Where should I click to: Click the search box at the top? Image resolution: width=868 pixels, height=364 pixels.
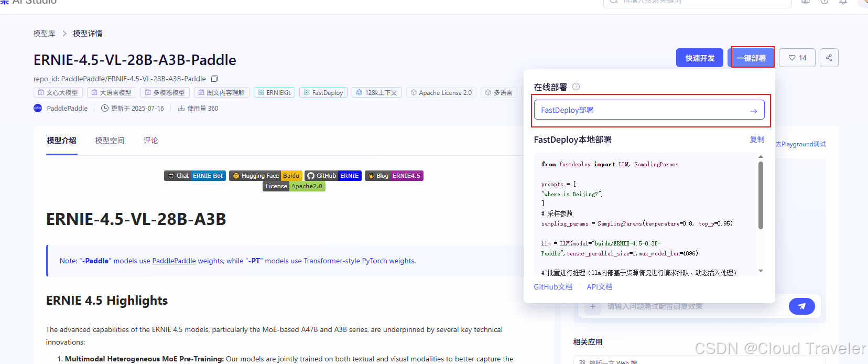[697, 3]
